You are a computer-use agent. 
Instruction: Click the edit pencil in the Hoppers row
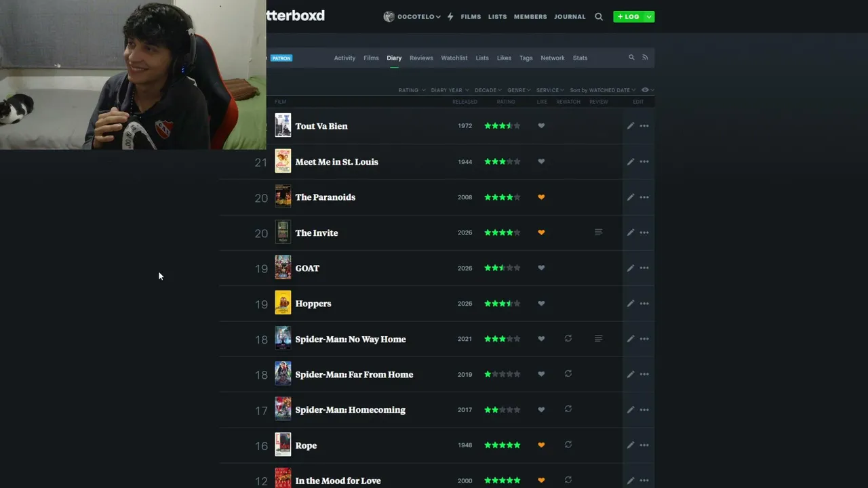pos(631,304)
